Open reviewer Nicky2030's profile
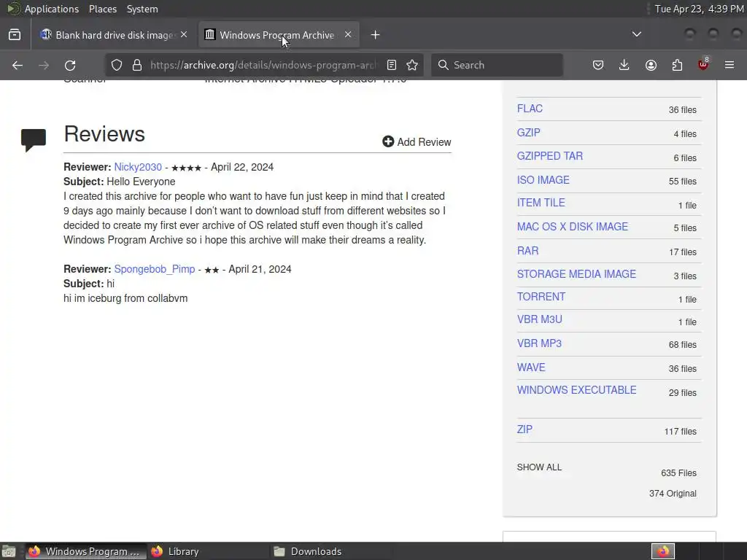The image size is (747, 560). tap(138, 167)
